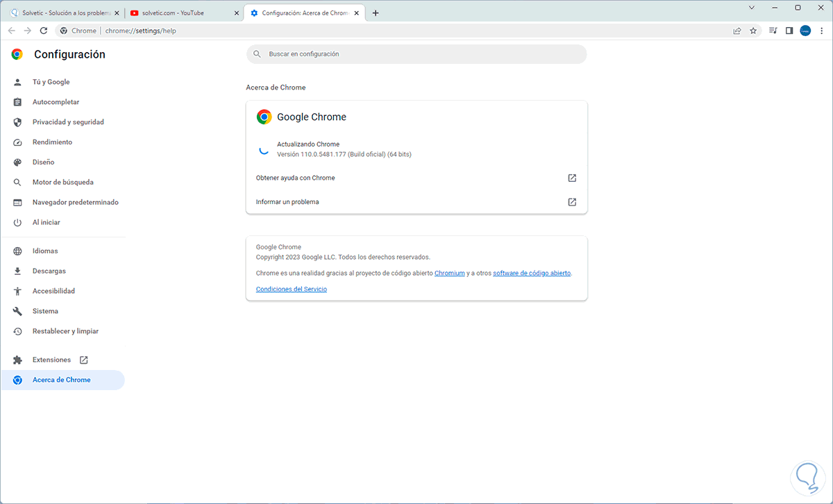The height and width of the screenshot is (504, 833).
Task: Toggle the browser side panel
Action: point(789,31)
